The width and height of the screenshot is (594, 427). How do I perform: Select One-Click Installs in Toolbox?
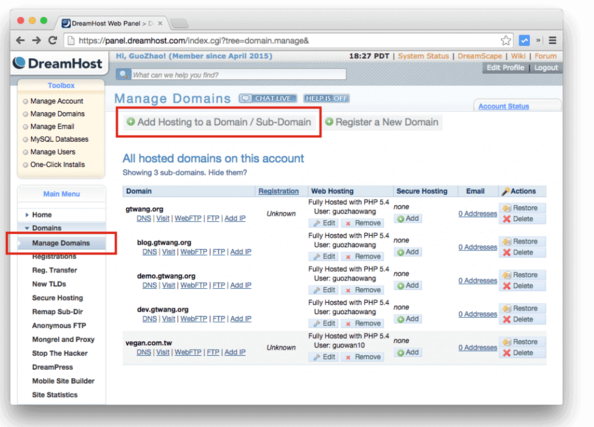57,164
